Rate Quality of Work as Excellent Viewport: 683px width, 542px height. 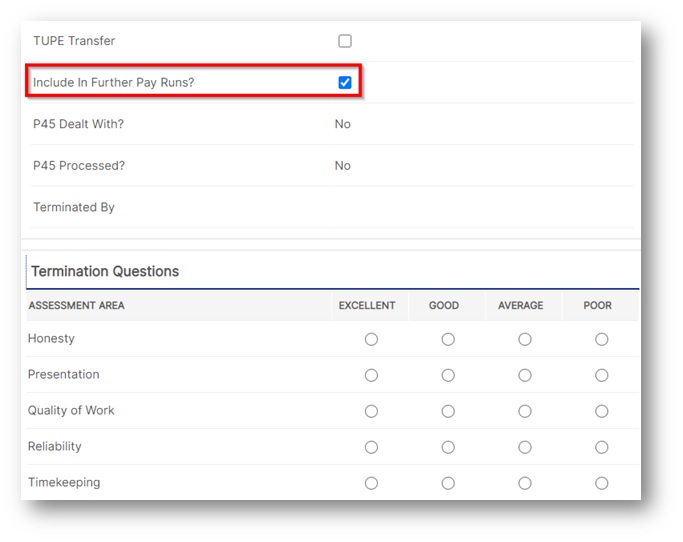tap(371, 411)
